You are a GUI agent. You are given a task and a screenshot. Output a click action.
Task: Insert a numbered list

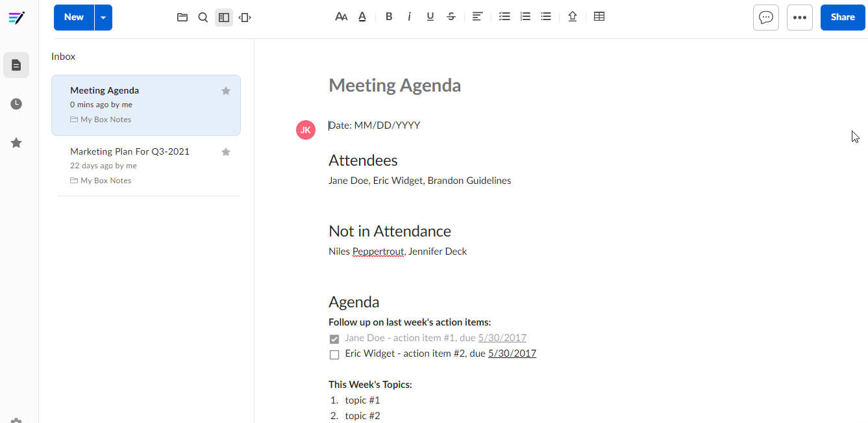point(525,17)
